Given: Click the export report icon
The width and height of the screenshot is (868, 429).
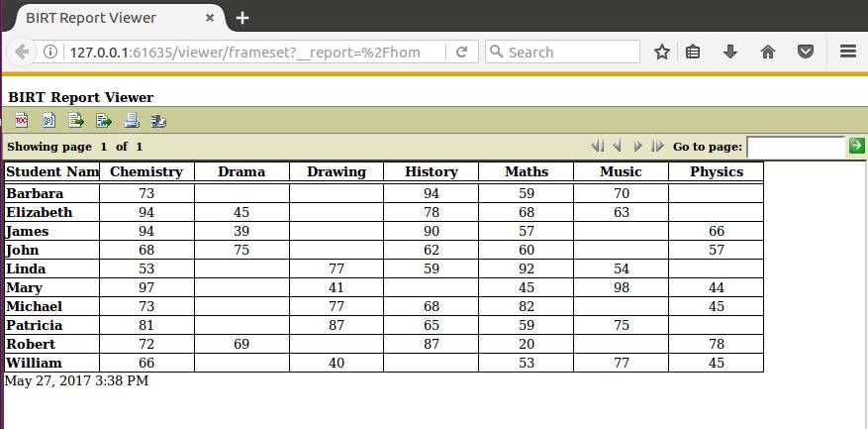Looking at the screenshot, I should (x=104, y=121).
